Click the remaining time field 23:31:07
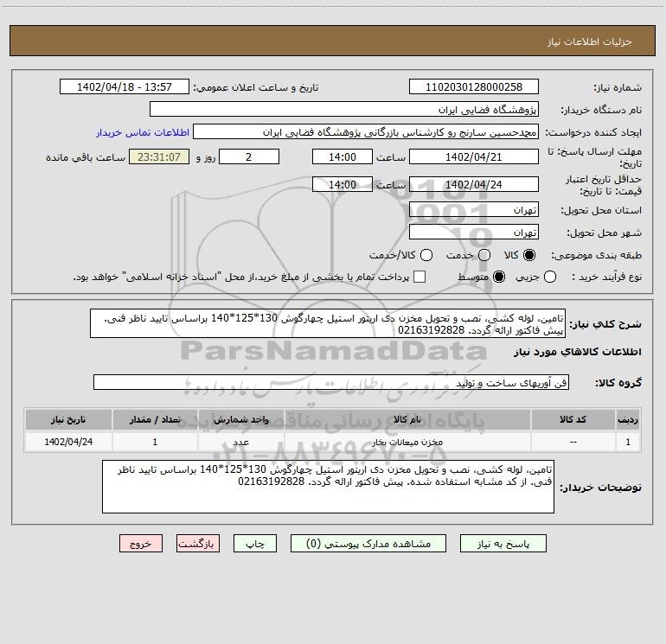Screen dimensions: 666x644 159,156
